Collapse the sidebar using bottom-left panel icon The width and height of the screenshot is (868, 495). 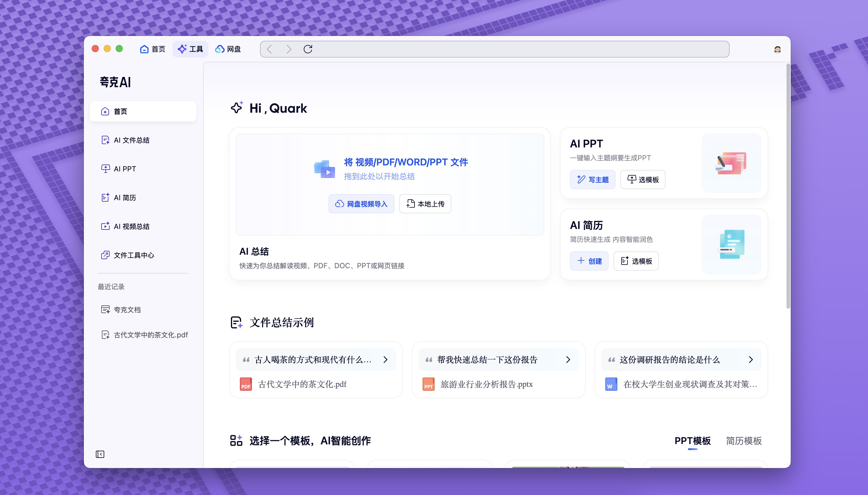100,454
